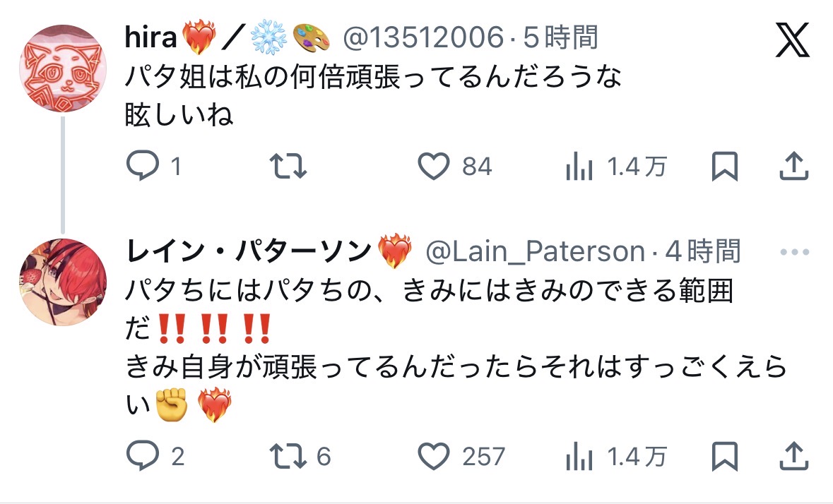Reply to hira's tweet
The height and width of the screenshot is (504, 833).
click(x=143, y=165)
